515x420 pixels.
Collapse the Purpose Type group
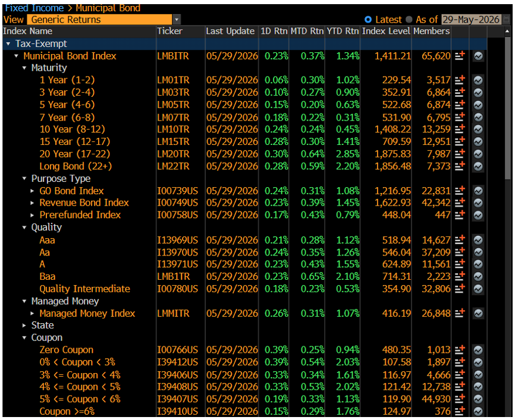click(24, 178)
